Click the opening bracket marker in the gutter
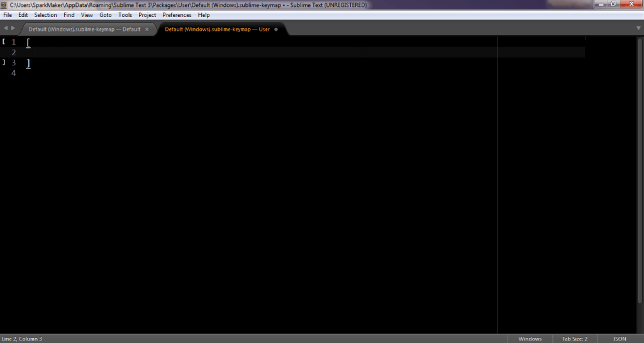 [x=4, y=41]
